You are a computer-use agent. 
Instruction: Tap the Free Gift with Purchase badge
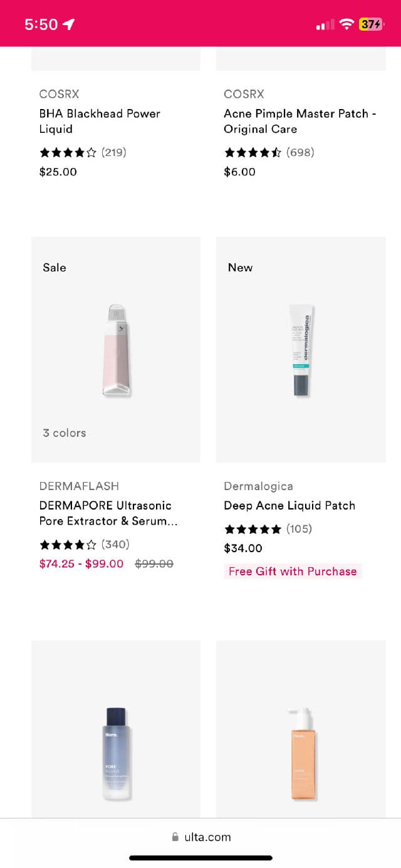point(293,571)
